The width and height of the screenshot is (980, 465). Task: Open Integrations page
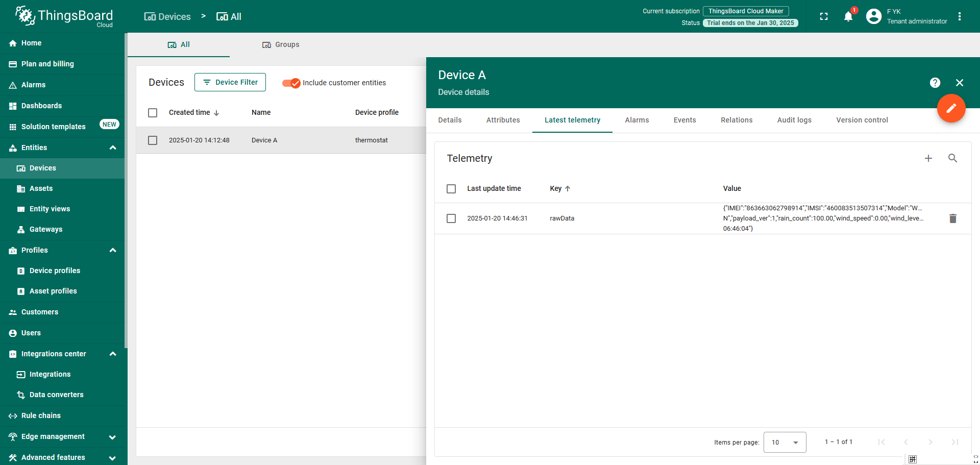point(62,374)
